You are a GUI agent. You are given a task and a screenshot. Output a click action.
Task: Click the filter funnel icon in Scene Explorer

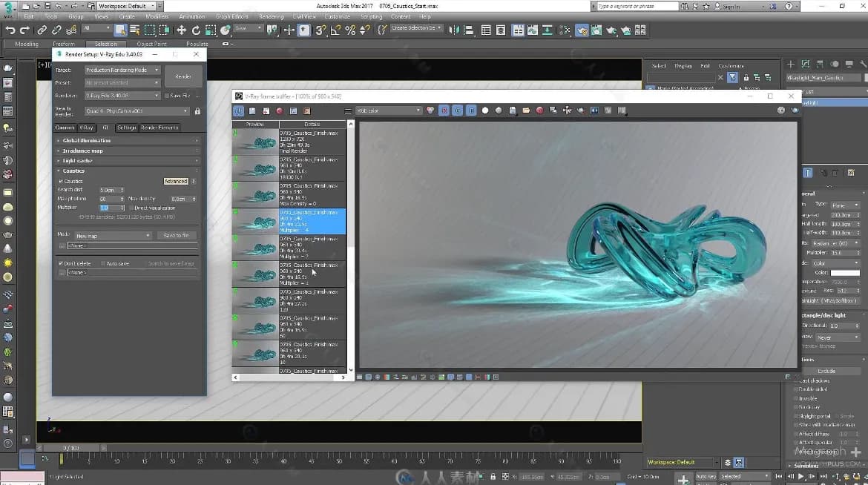[x=732, y=78]
